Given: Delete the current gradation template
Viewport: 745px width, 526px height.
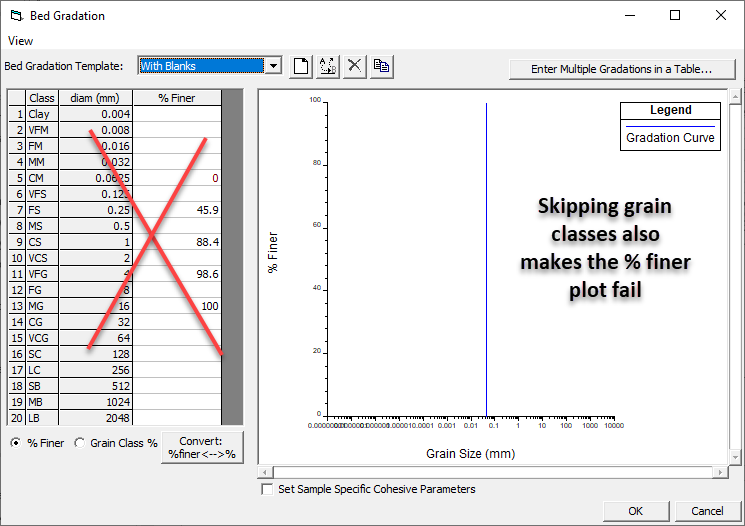Looking at the screenshot, I should tap(354, 66).
